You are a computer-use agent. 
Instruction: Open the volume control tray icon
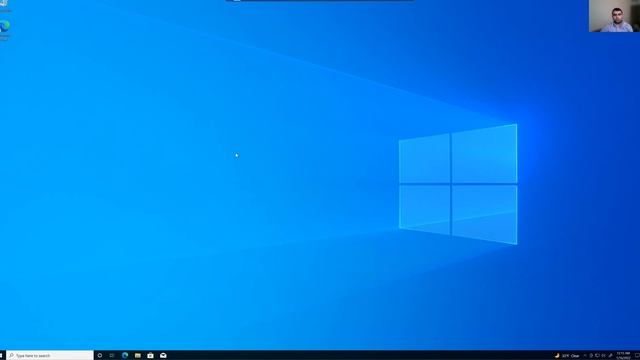tap(603, 356)
